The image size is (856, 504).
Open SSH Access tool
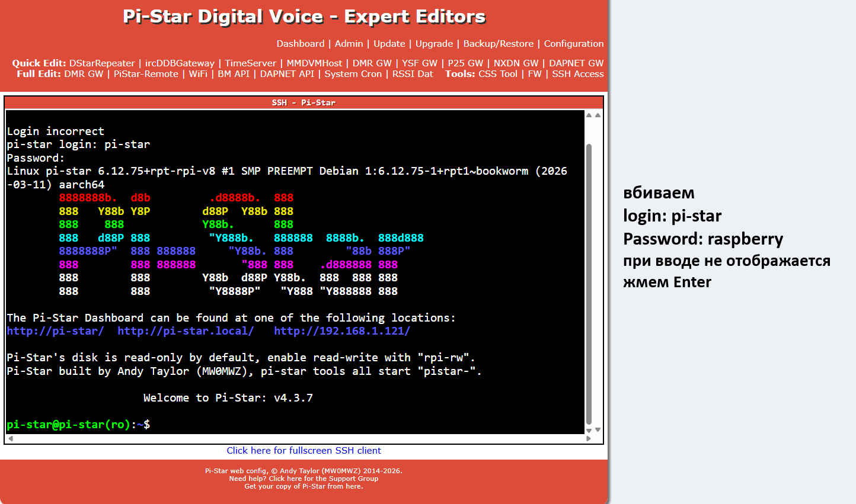(x=578, y=74)
